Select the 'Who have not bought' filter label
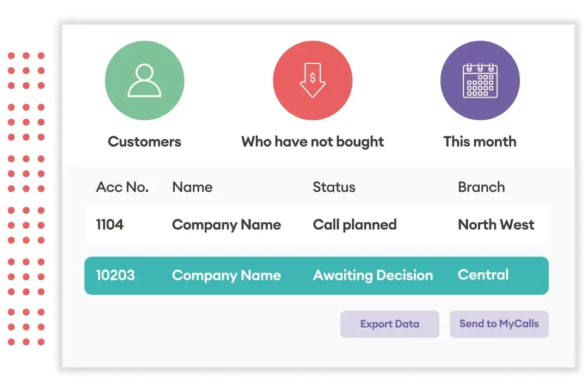 pyautogui.click(x=312, y=142)
